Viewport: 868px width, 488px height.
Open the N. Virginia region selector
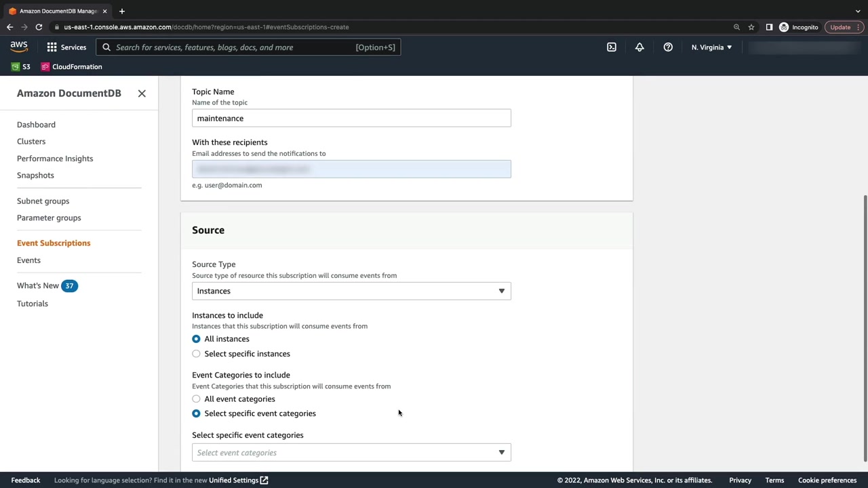[x=711, y=47]
